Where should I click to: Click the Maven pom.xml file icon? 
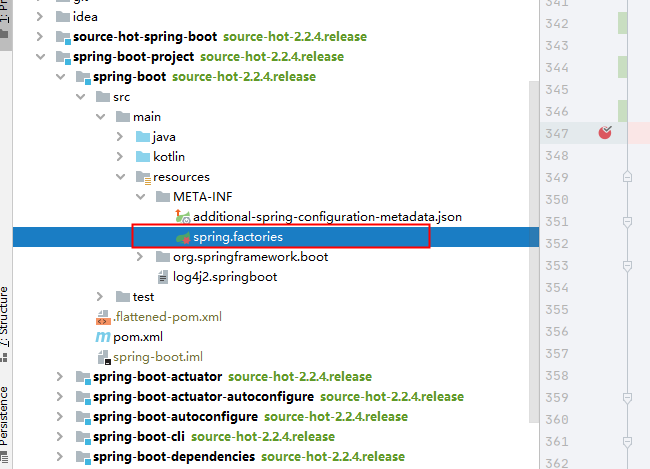tap(102, 337)
